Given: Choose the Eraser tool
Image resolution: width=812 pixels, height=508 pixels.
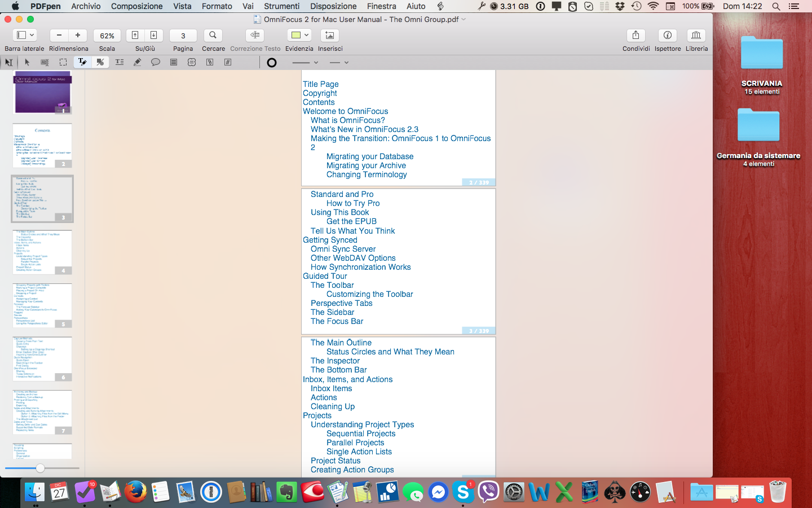Looking at the screenshot, I should coord(137,62).
